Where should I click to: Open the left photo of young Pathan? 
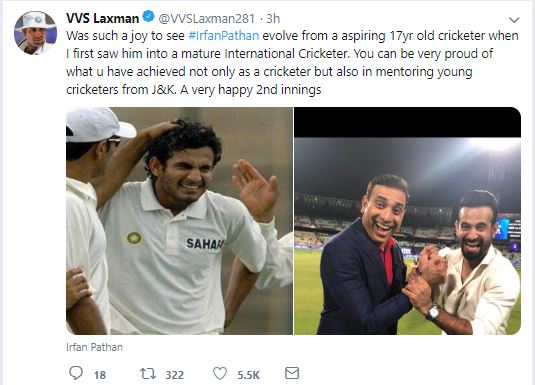coord(179,221)
